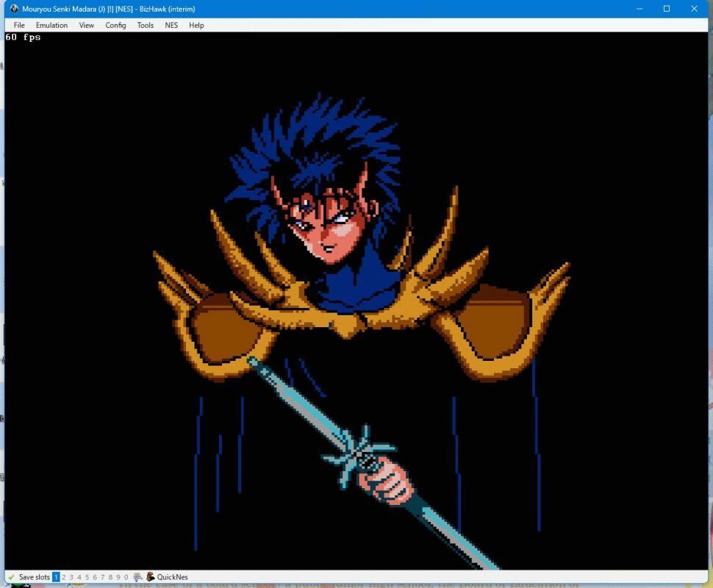The image size is (713, 588).
Task: Select save slot 0
Action: [126, 577]
